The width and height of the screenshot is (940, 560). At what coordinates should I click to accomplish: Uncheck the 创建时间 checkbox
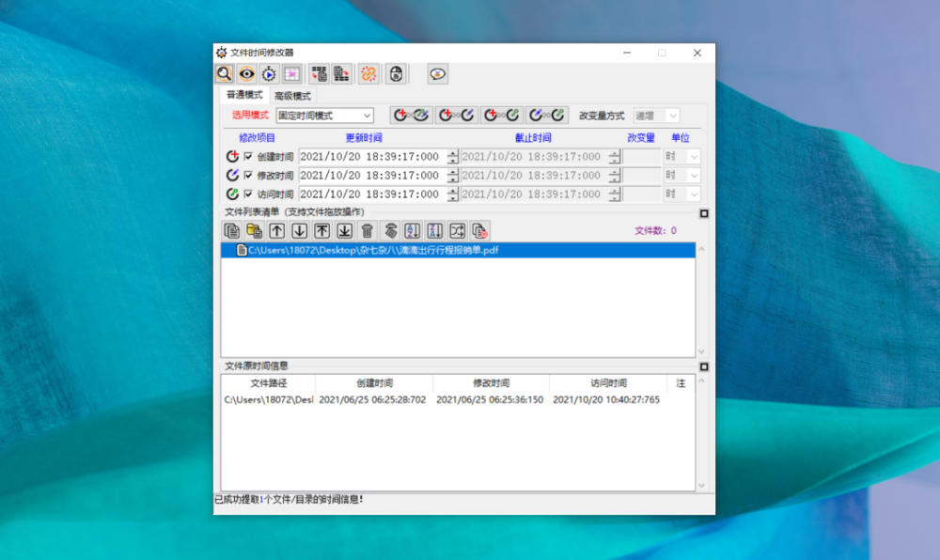pyautogui.click(x=248, y=156)
